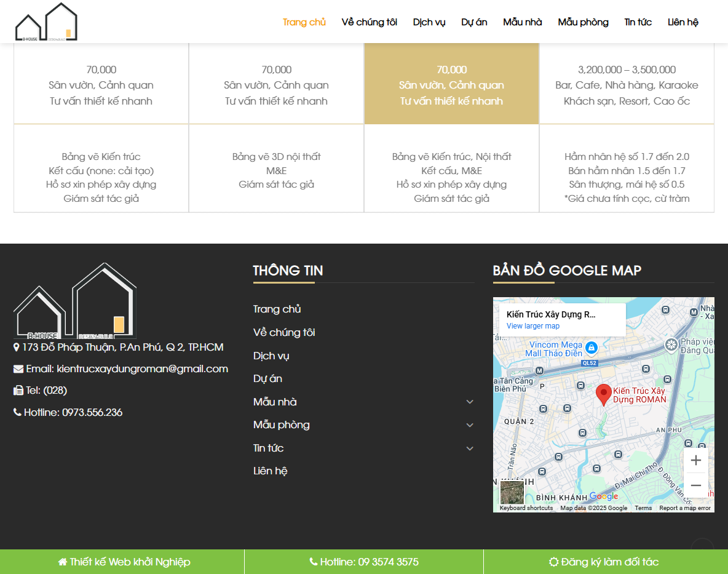Click the fax icon beside Tel: (028)

coord(17,390)
